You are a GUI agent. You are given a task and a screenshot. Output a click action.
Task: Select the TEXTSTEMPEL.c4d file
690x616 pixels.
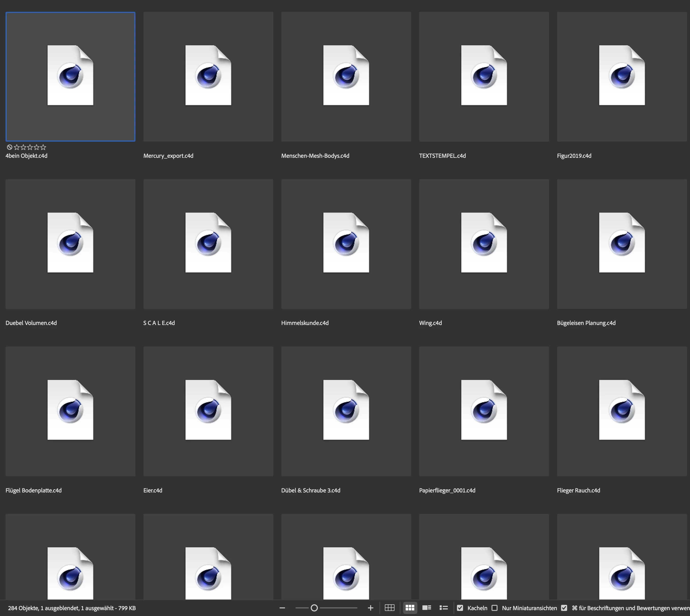coord(484,76)
